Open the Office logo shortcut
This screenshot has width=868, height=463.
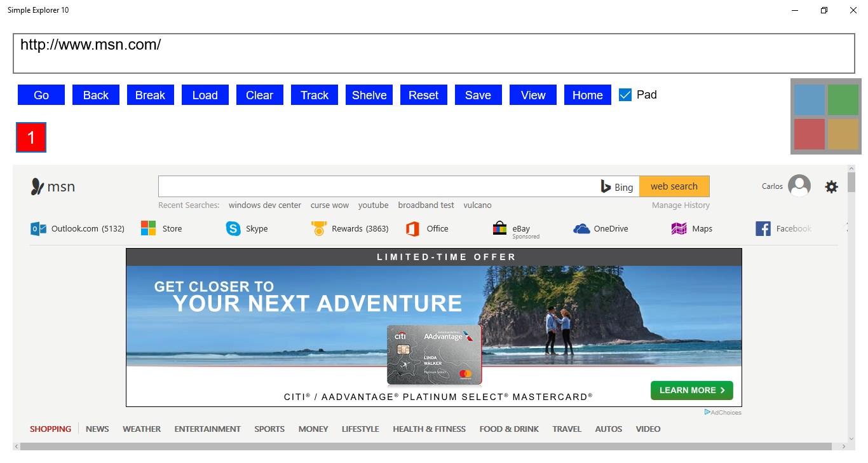coord(412,228)
